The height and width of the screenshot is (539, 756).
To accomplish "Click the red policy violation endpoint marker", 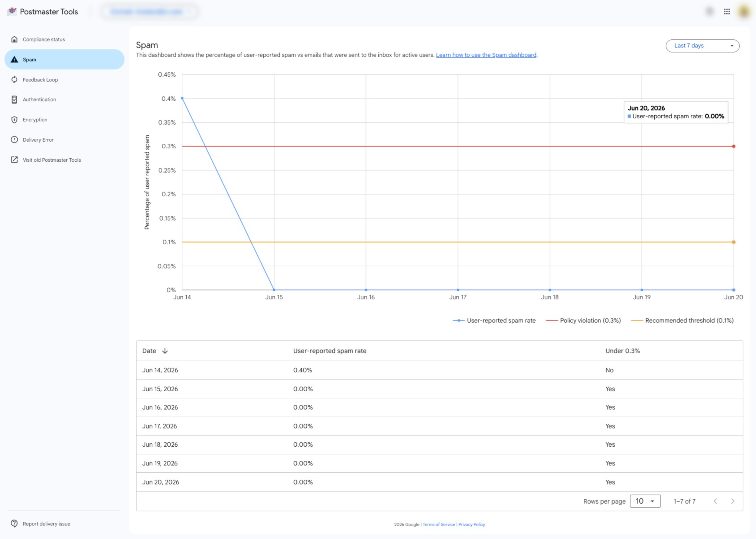I will pos(733,146).
